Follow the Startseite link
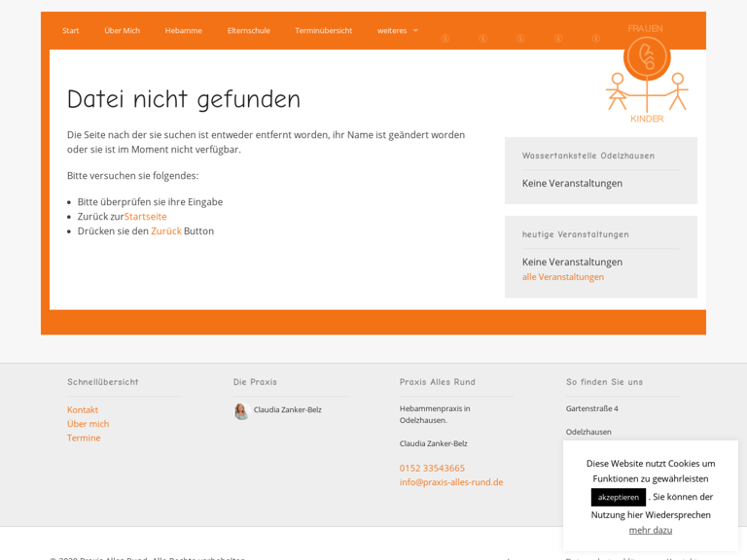747x560 pixels. (146, 217)
